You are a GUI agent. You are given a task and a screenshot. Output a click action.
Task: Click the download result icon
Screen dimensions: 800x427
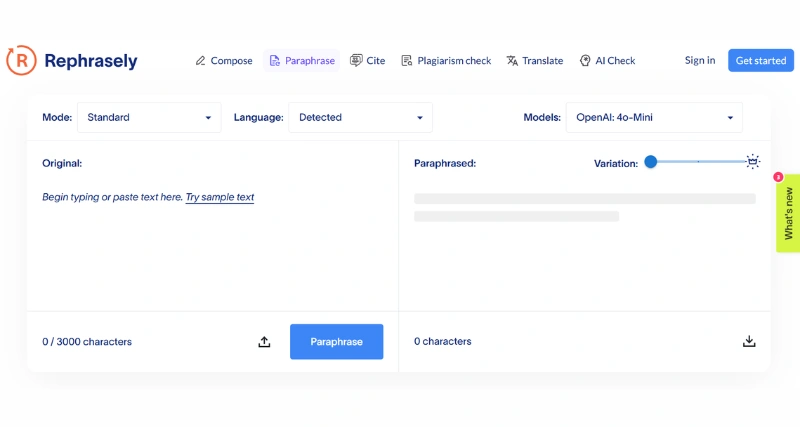click(749, 341)
